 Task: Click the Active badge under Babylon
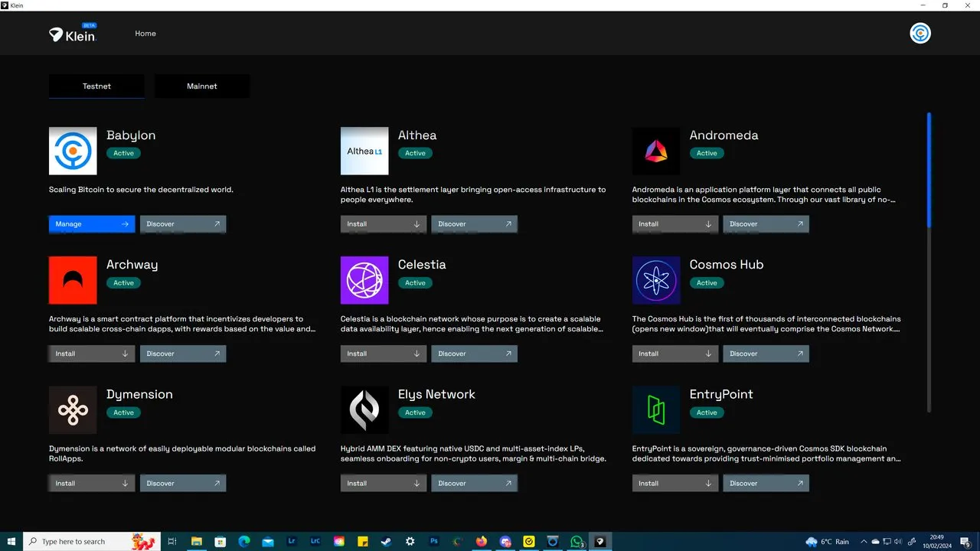click(123, 153)
